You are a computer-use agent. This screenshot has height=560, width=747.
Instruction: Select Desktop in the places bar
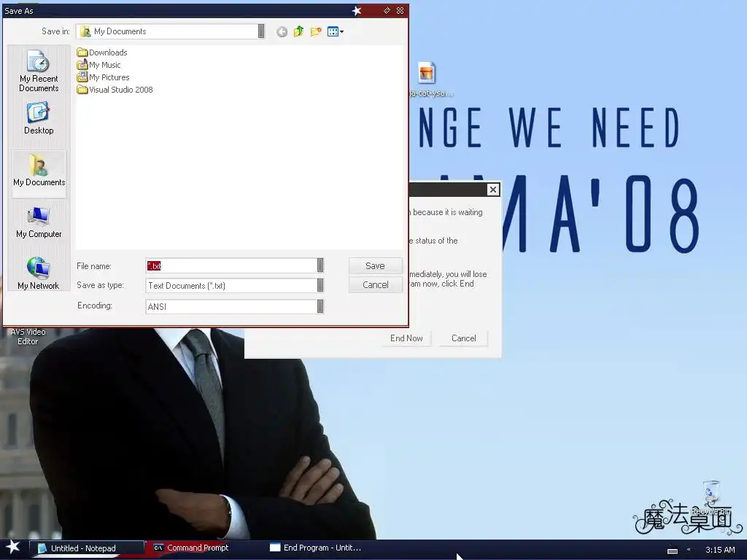[x=39, y=118]
